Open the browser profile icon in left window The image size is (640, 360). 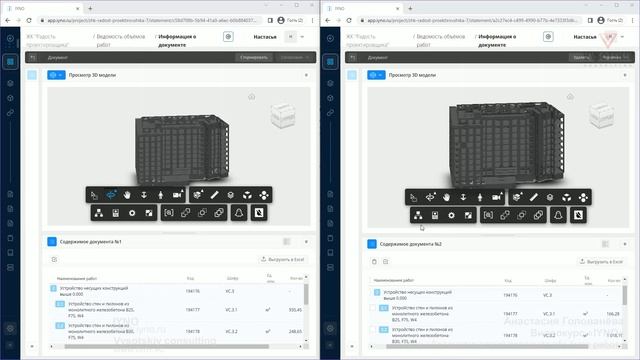click(x=281, y=20)
